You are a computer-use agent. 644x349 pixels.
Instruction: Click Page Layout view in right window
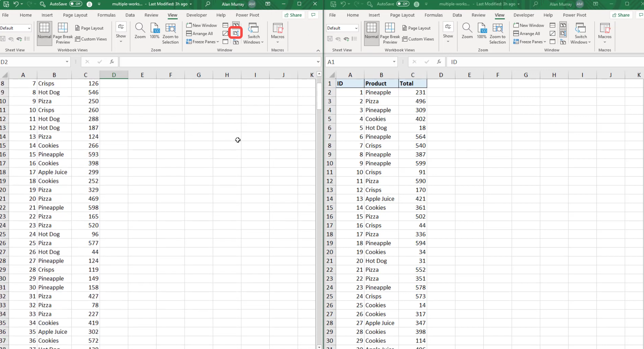click(x=416, y=28)
